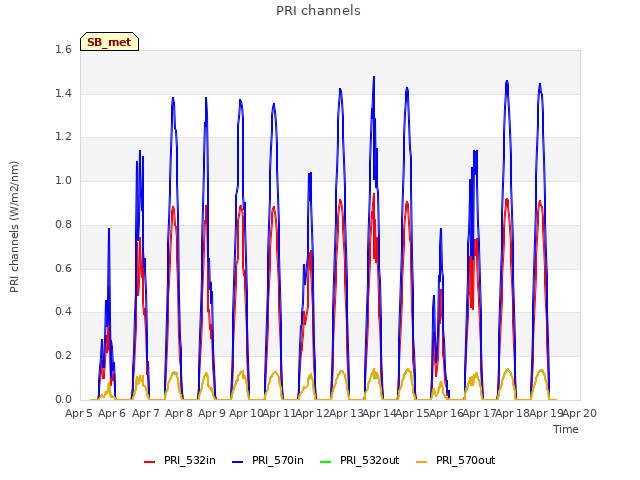The width and height of the screenshot is (640, 480).
Task: Click the 0.0 y-axis tick label
Action: 63,399
